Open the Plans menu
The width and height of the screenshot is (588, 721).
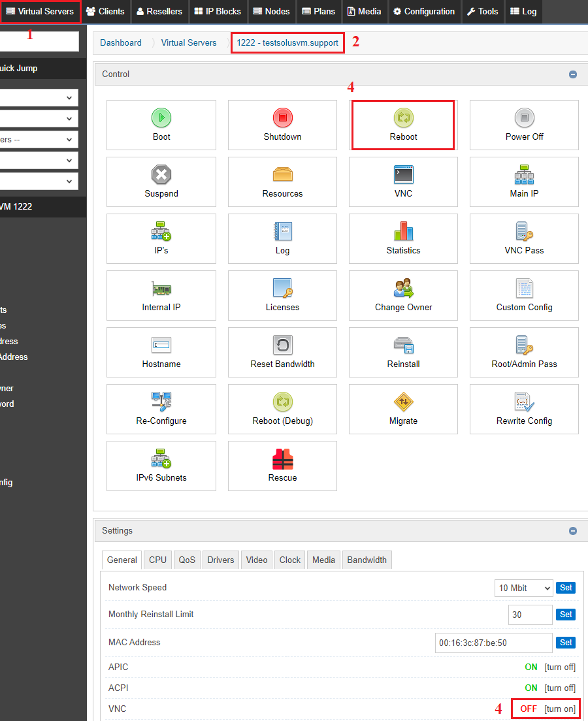(318, 12)
